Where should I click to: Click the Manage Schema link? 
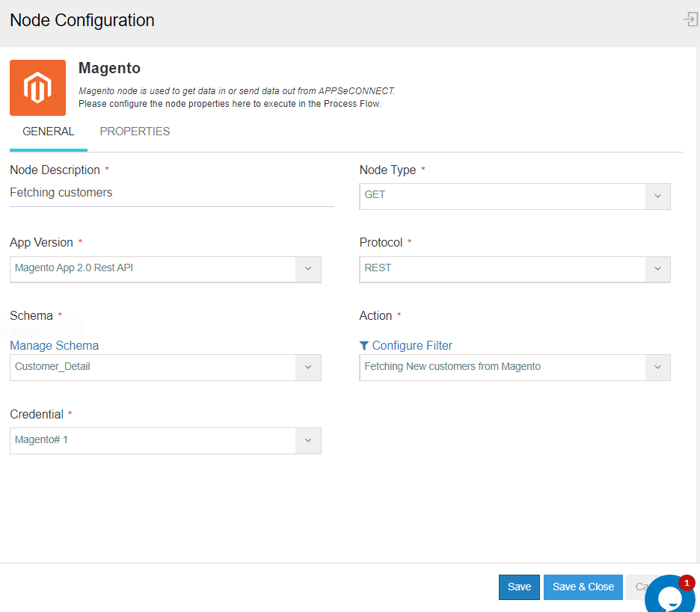tap(54, 345)
